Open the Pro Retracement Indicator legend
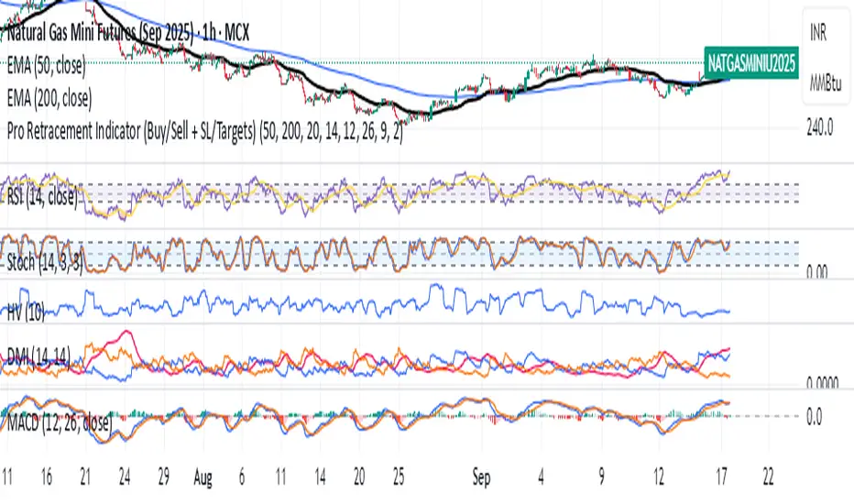Image resolution: width=854 pixels, height=504 pixels. [204, 131]
